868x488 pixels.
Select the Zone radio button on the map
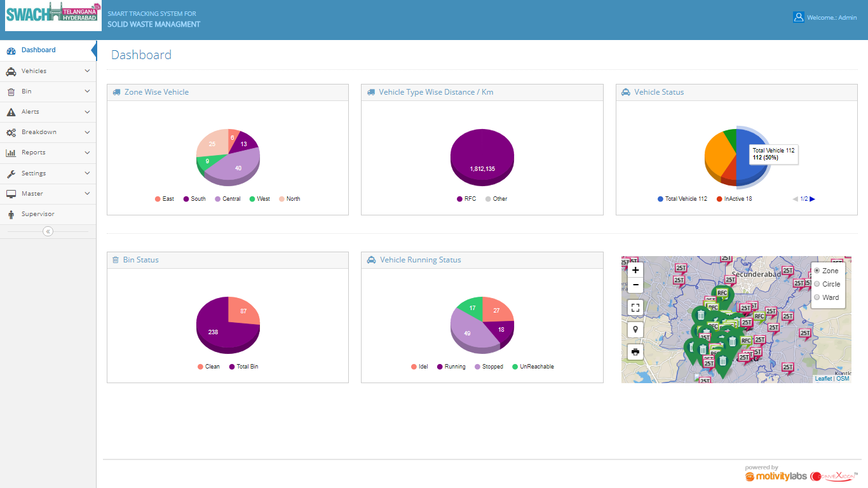pyautogui.click(x=817, y=271)
